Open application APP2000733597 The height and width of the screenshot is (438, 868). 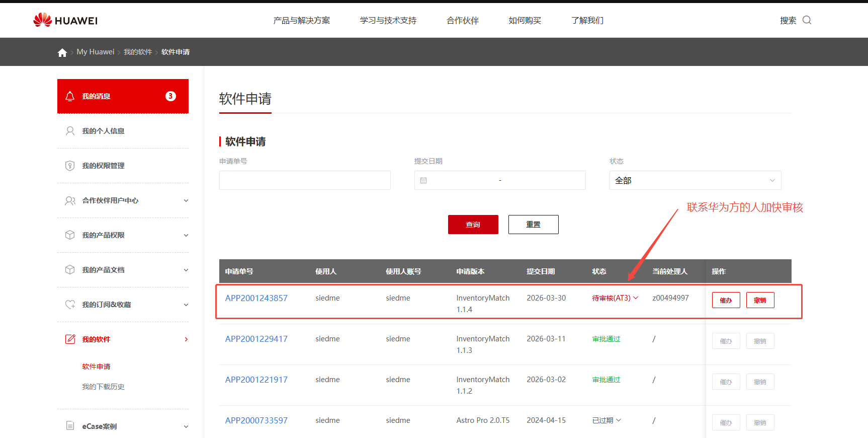click(x=256, y=420)
